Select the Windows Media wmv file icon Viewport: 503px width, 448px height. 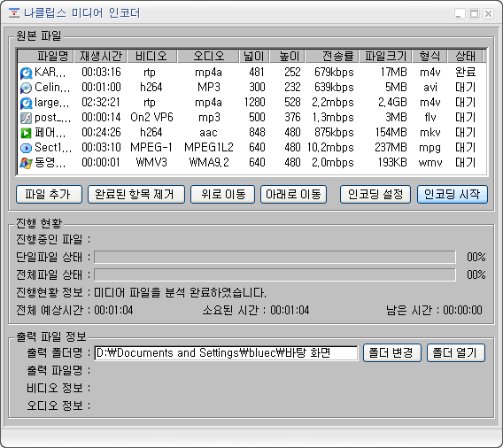[x=26, y=163]
